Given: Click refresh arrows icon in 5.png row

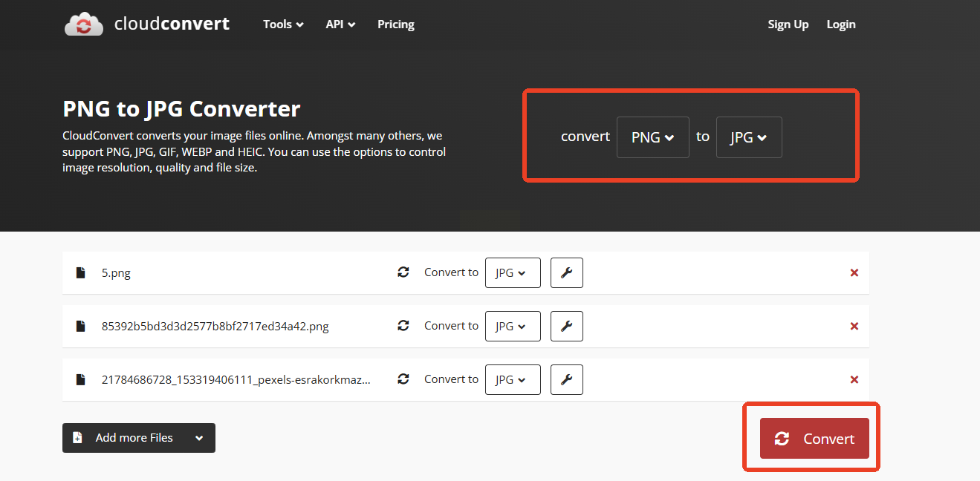Looking at the screenshot, I should click(x=403, y=272).
